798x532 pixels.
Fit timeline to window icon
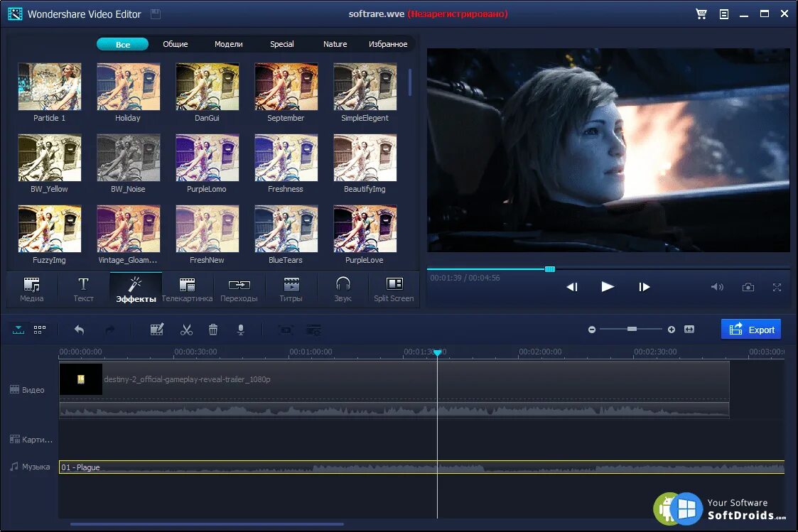coord(689,329)
